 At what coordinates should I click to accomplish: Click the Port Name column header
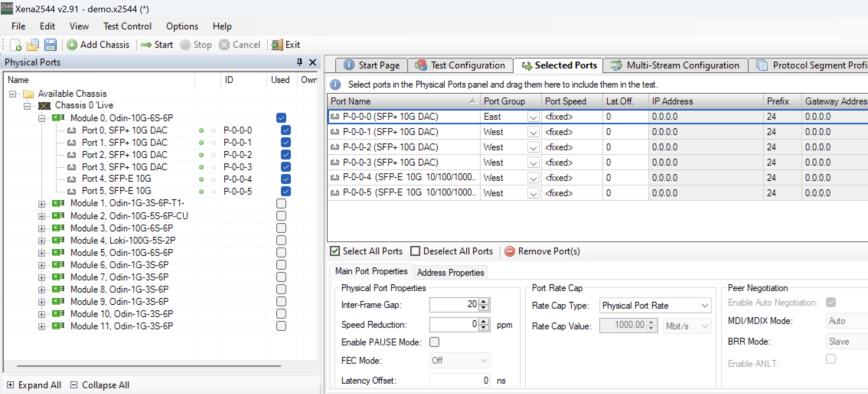pyautogui.click(x=404, y=101)
